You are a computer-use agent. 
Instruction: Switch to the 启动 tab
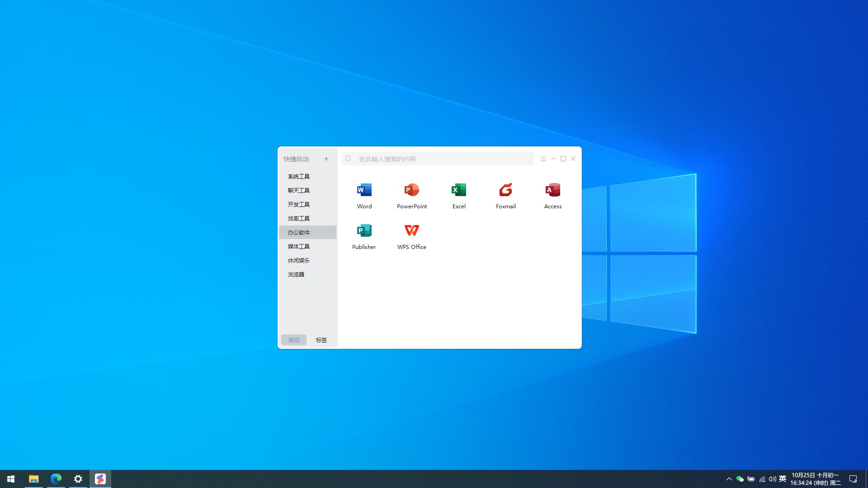(x=294, y=340)
